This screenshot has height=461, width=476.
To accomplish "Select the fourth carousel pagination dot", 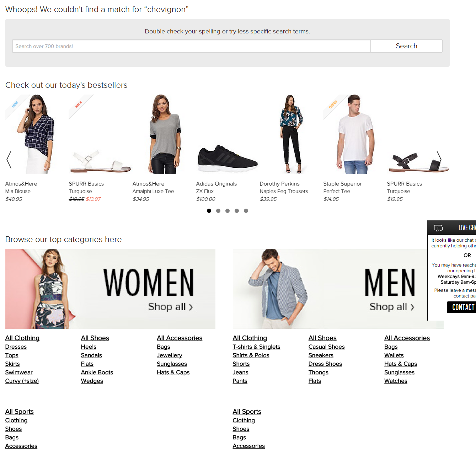I will click(x=237, y=211).
